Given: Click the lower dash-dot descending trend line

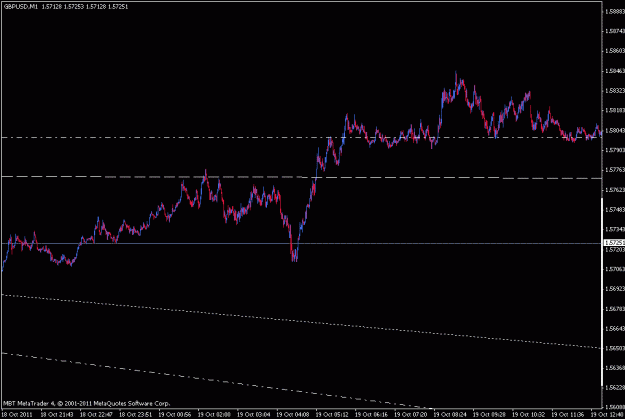Looking at the screenshot, I should click(217, 381).
